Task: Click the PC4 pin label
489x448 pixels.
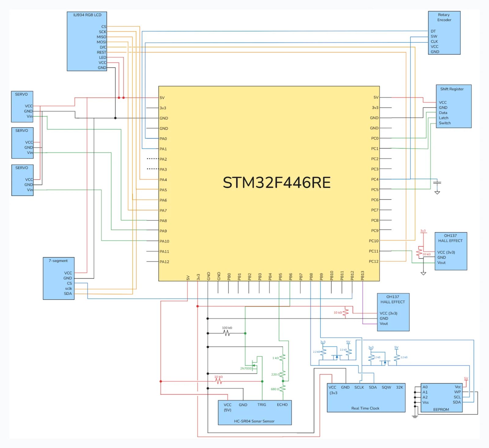Action: click(375, 179)
